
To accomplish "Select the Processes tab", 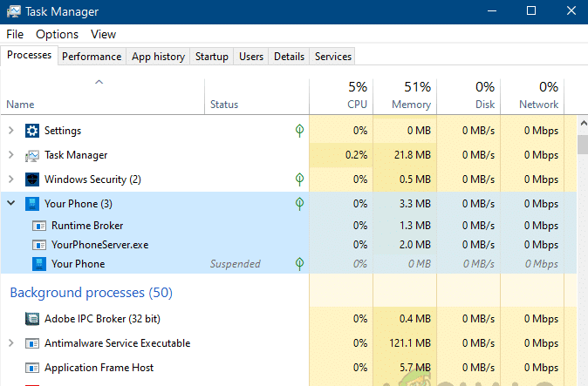I will (x=30, y=55).
